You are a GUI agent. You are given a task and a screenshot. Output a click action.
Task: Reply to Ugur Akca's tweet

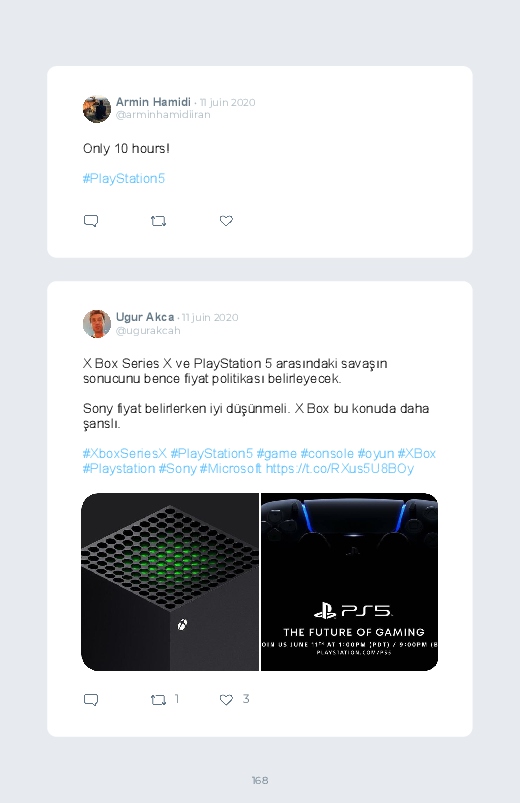tap(91, 700)
